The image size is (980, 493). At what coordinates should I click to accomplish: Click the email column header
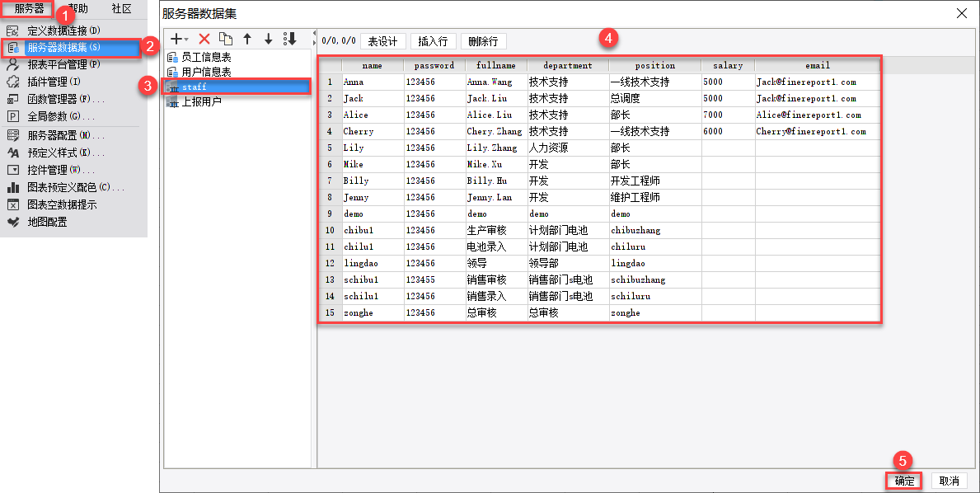coord(818,66)
